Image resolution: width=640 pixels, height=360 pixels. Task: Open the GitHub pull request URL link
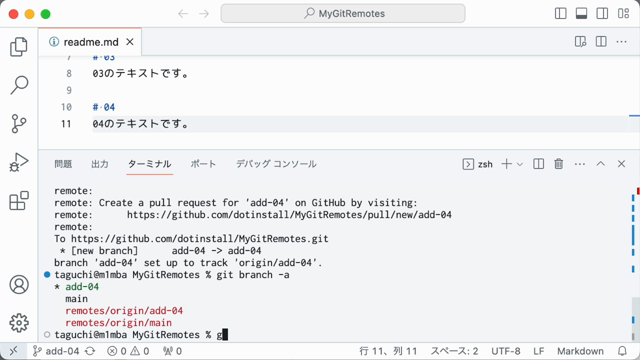click(289, 215)
